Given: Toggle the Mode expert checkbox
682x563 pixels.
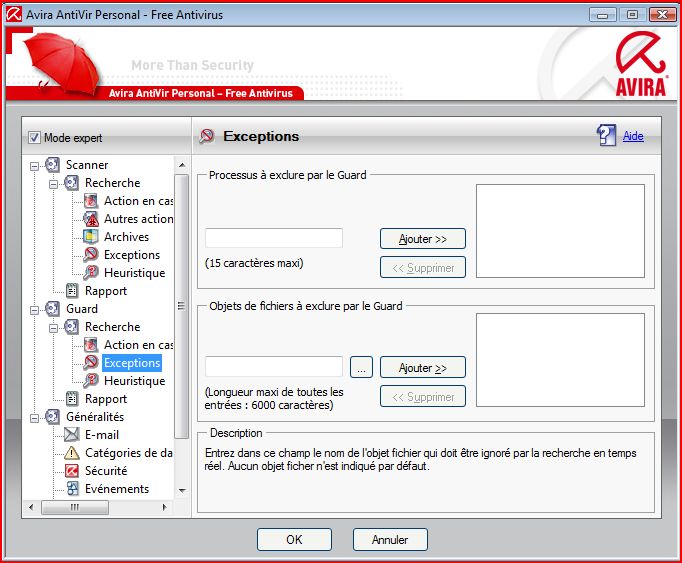Looking at the screenshot, I should pyautogui.click(x=34, y=138).
